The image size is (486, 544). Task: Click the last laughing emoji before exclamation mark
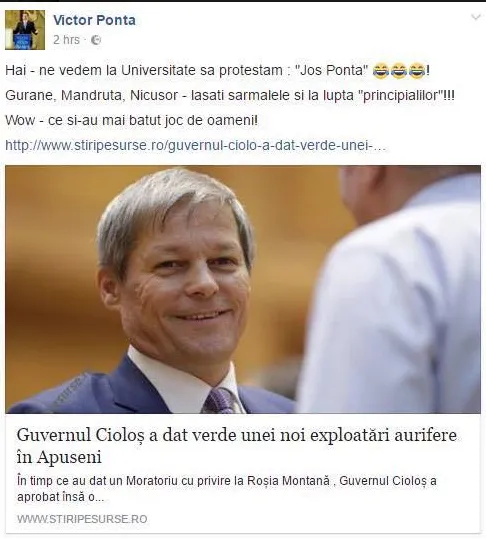point(417,71)
